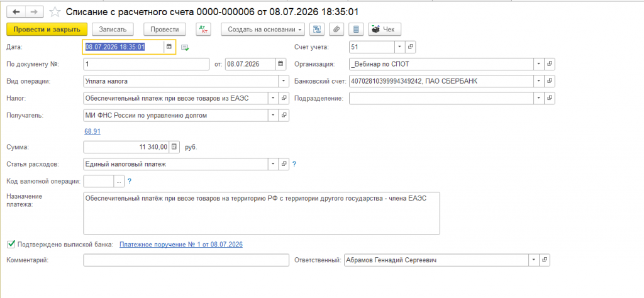The image size is (644, 298).
Task: Toggle Подтверждено выпиской банка checkbox
Action: click(x=11, y=244)
